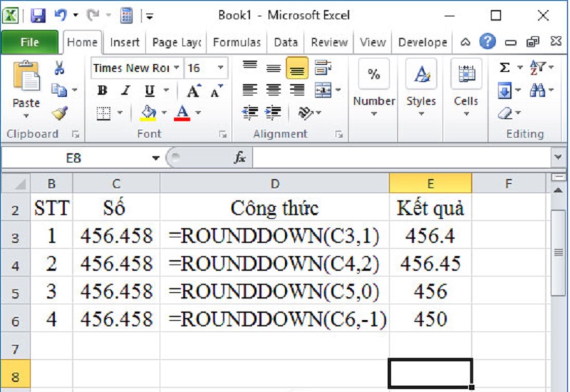Select Top Align icon
The height and width of the screenshot is (392, 570).
pyautogui.click(x=250, y=67)
